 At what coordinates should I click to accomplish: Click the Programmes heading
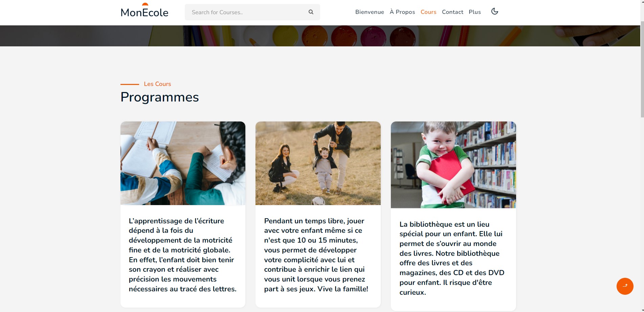click(x=160, y=97)
